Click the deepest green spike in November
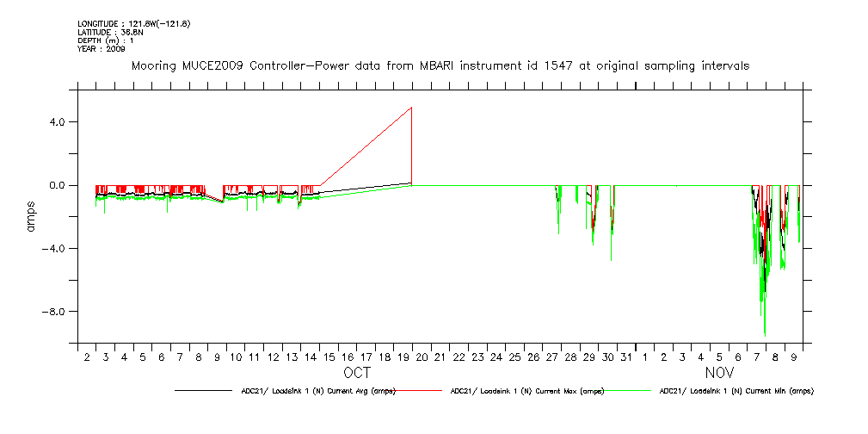 pos(764,333)
